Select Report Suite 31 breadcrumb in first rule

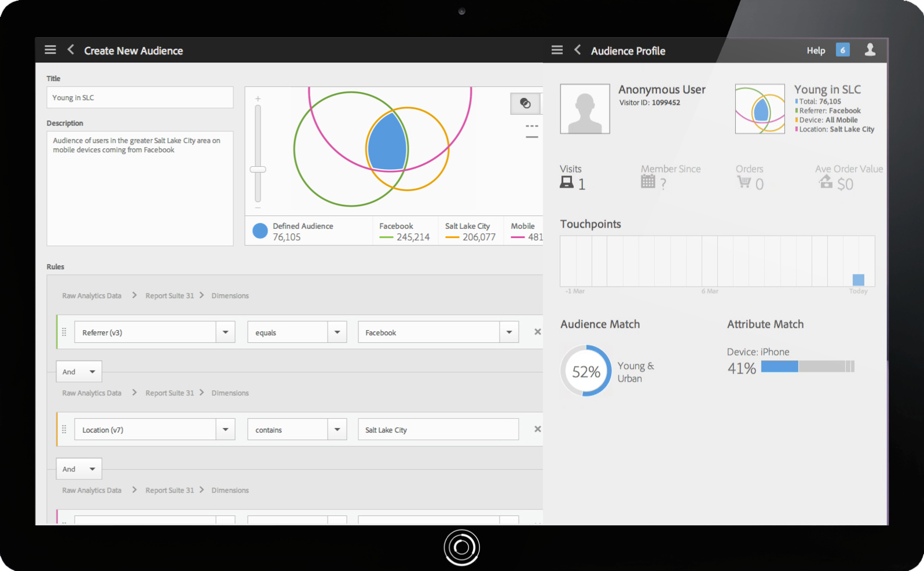170,296
